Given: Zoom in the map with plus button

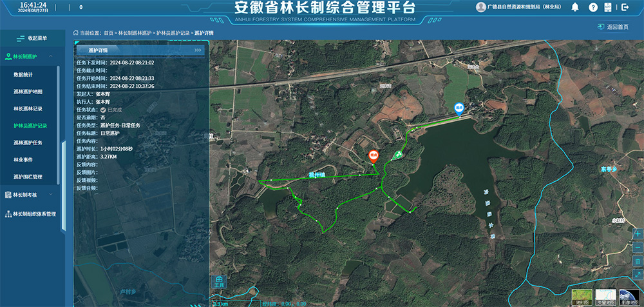Looking at the screenshot, I should [x=637, y=233].
